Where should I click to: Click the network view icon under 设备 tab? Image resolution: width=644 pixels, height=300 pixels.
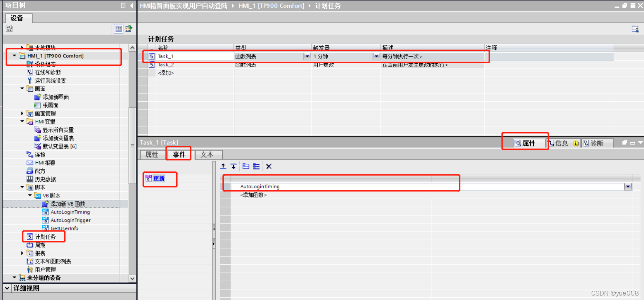point(9,29)
